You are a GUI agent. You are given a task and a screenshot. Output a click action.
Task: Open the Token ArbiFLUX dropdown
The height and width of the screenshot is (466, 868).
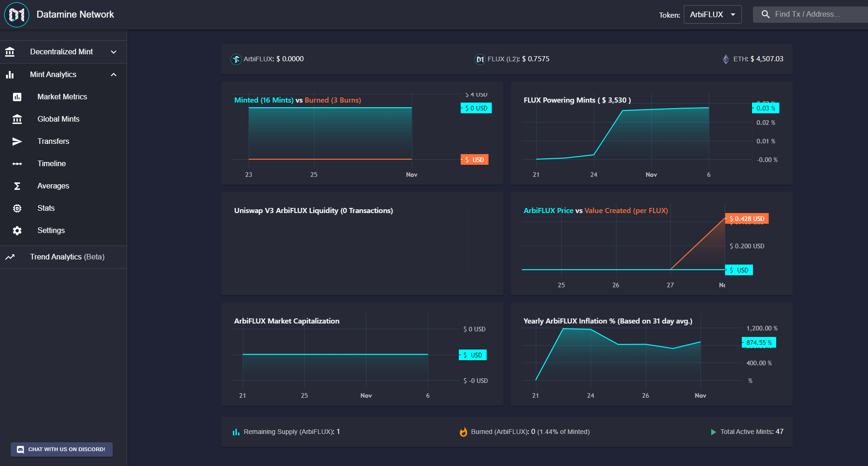[x=713, y=14]
